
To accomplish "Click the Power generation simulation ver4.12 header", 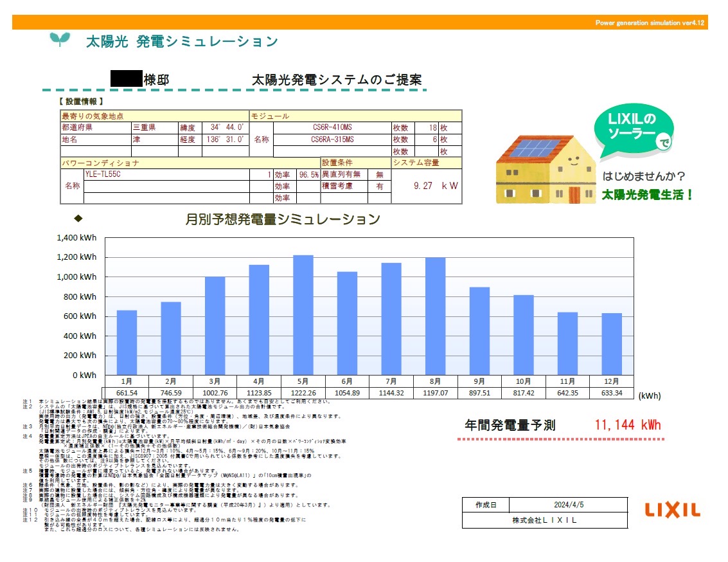I will click(x=650, y=23).
